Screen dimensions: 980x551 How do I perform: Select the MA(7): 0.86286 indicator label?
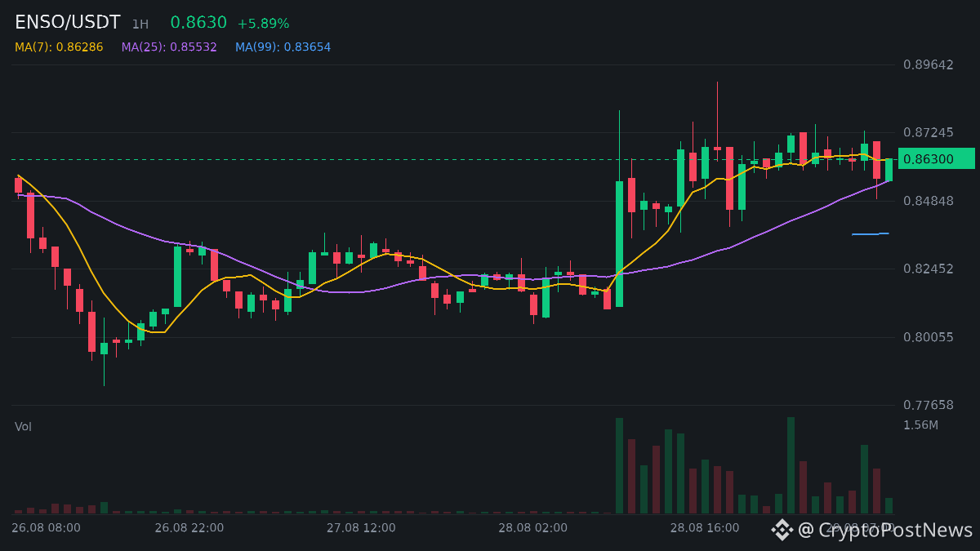tap(59, 47)
